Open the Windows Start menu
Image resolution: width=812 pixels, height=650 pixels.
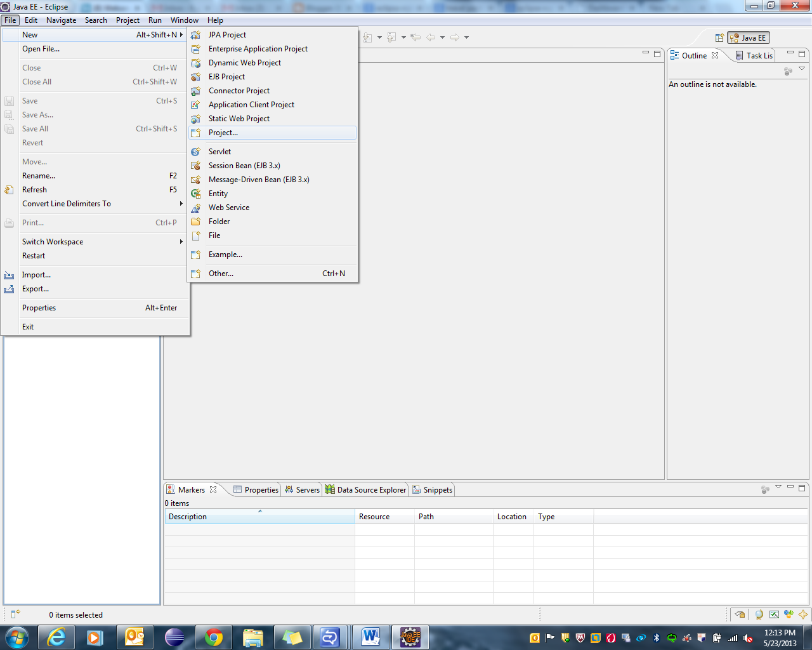click(17, 637)
